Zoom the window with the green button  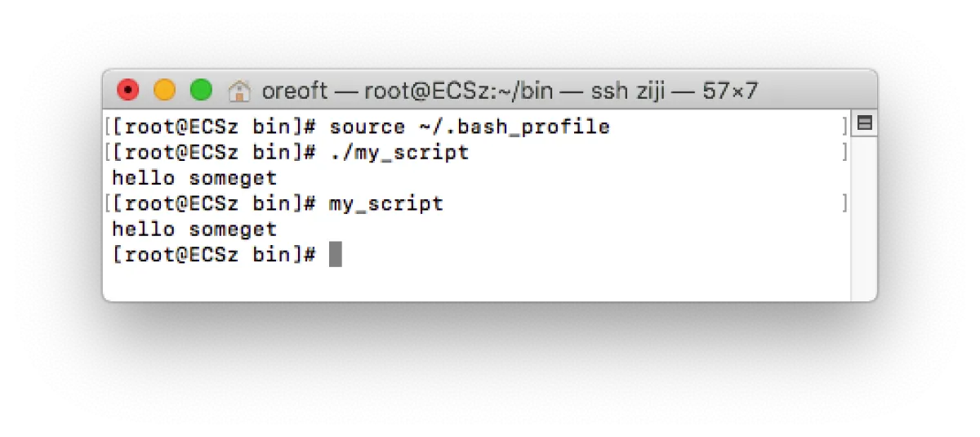coord(201,90)
